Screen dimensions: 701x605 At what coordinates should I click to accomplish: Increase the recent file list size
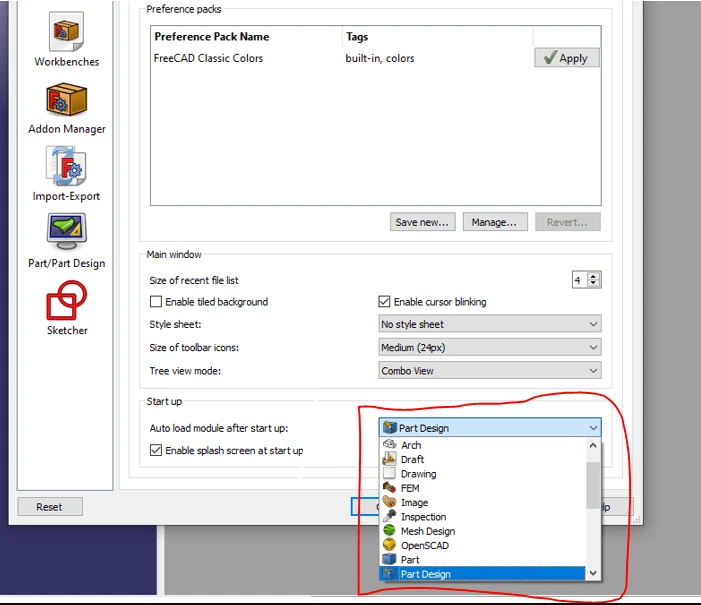(x=594, y=276)
